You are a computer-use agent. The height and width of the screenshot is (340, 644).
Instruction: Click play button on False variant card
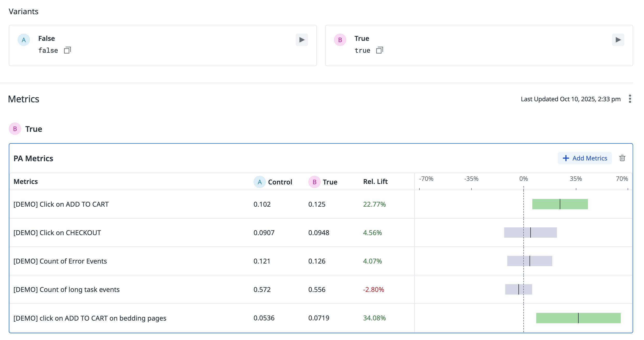coord(302,40)
